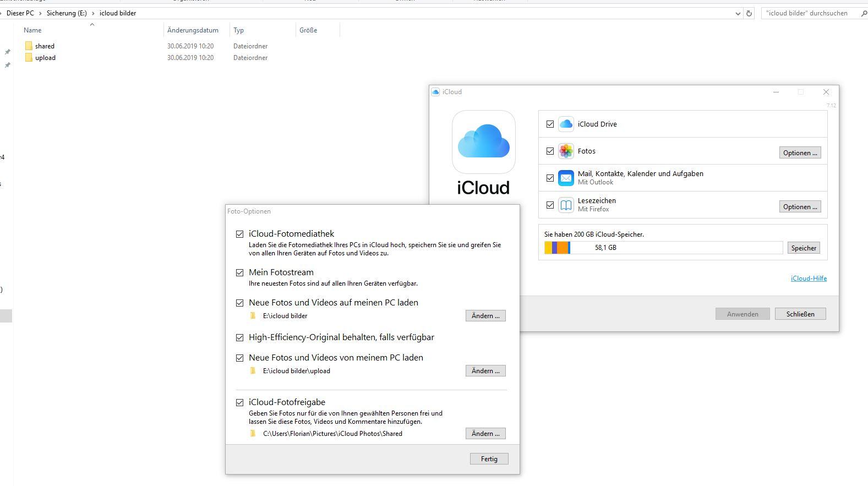Uncheck the iCloud Drive checkbox
This screenshot has height=486, width=868.
550,124
